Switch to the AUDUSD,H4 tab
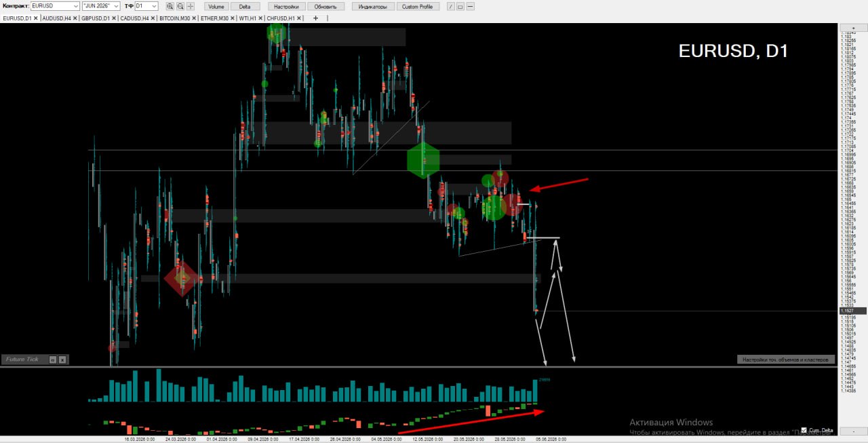Image resolution: width=868 pixels, height=443 pixels. click(x=57, y=18)
